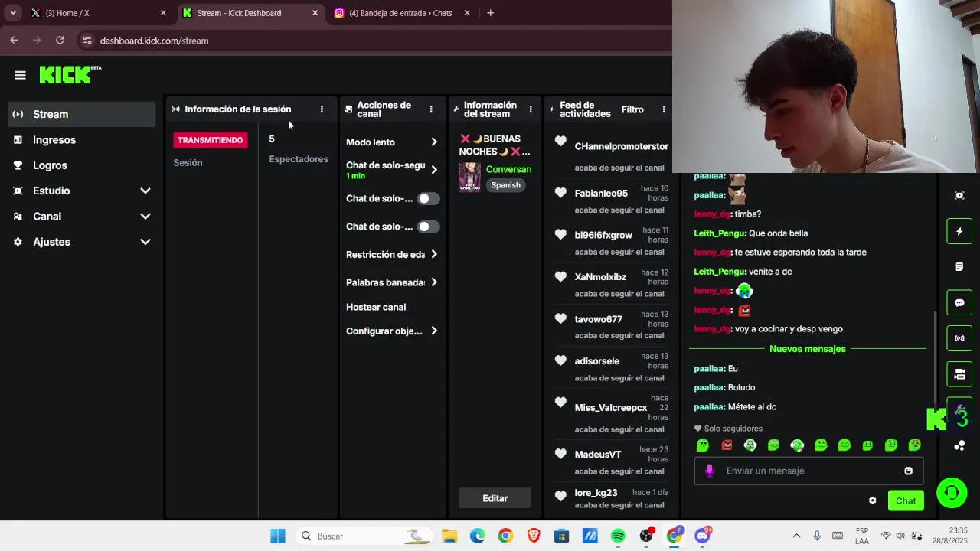Open Brave browser from taskbar

click(534, 536)
